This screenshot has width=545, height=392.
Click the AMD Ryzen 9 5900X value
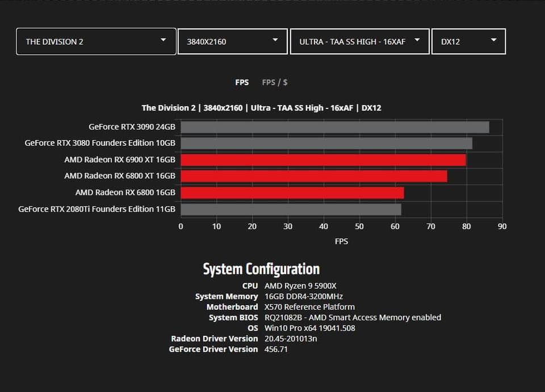(300, 286)
